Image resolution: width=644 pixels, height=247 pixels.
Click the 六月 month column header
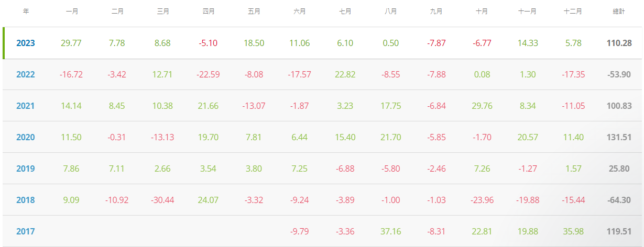point(300,11)
